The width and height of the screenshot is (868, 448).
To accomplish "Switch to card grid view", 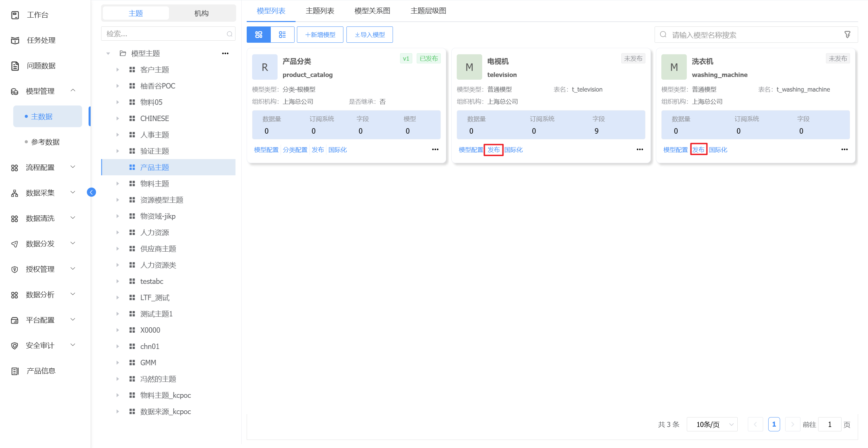I will tap(259, 35).
